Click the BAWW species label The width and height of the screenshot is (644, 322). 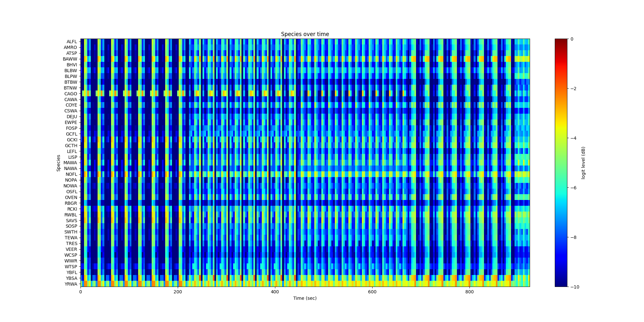pos(70,59)
